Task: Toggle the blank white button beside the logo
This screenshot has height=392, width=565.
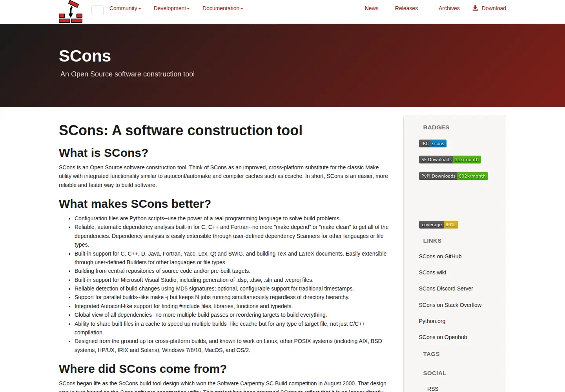Action: pyautogui.click(x=97, y=10)
